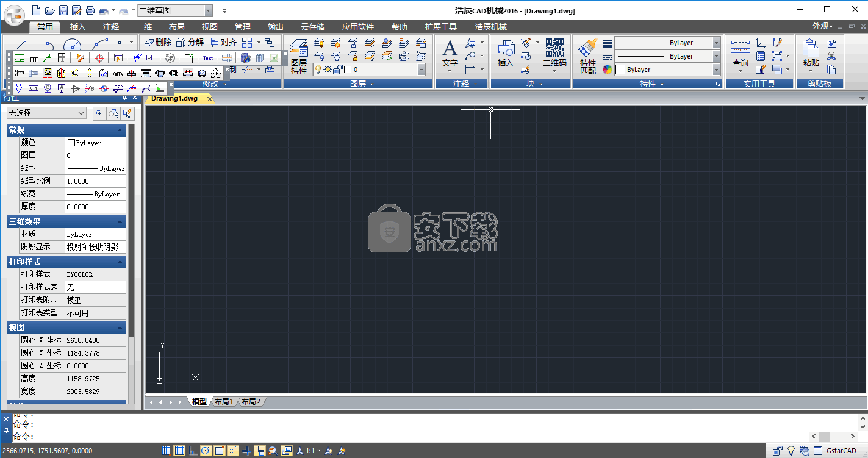868x458 pixels.
Task: Click the Match Properties (特性匹配) brush icon
Action: pyautogui.click(x=588, y=57)
